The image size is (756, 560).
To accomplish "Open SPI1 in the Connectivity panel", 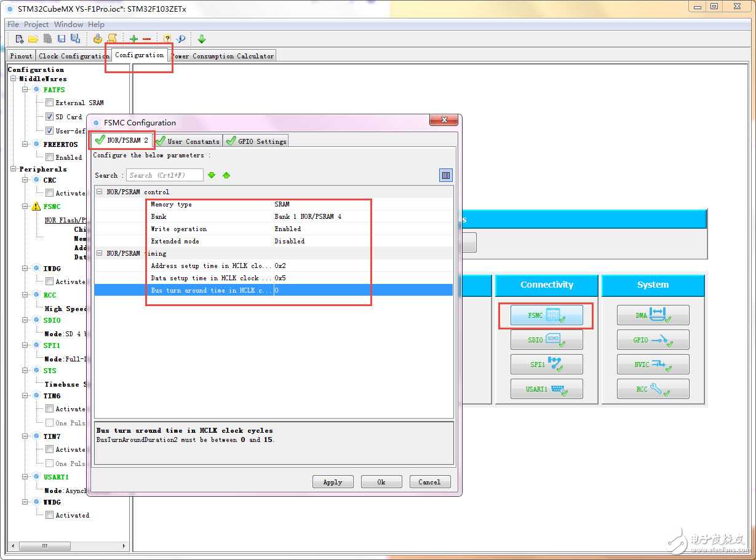I will (546, 365).
